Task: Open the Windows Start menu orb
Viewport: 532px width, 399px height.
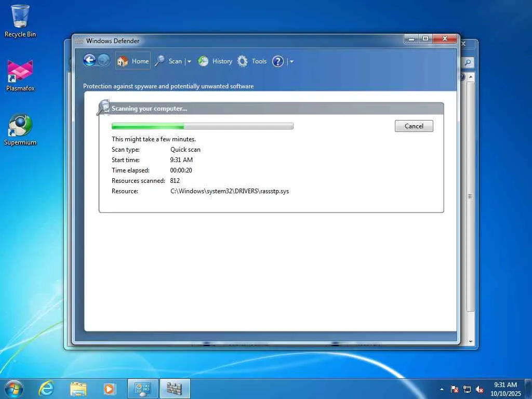Action: [14, 389]
